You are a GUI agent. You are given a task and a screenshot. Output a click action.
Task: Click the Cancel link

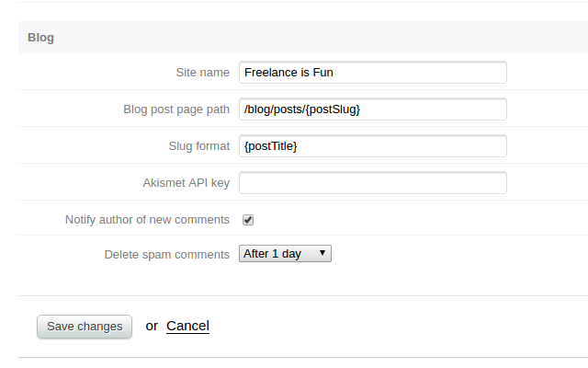click(x=187, y=326)
